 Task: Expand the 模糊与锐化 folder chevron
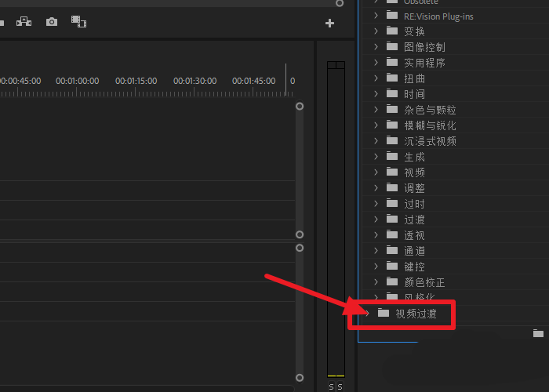[376, 125]
